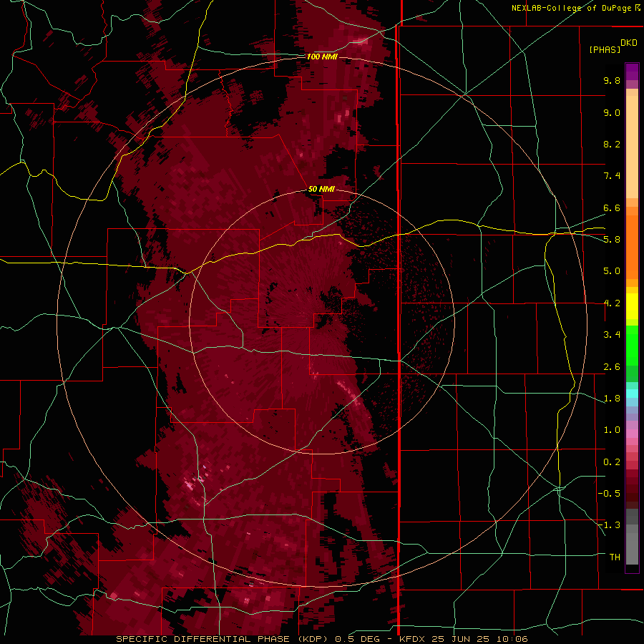Select the 6.6 value on the scale
This screenshot has width=644, height=644.
pos(612,208)
